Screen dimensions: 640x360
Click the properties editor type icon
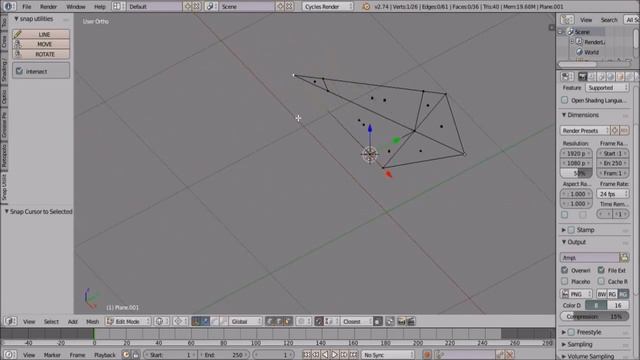(x=567, y=77)
